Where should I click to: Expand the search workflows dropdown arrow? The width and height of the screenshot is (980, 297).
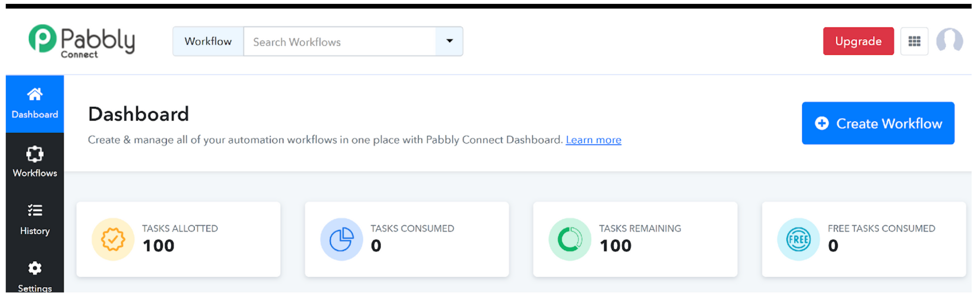point(449,41)
